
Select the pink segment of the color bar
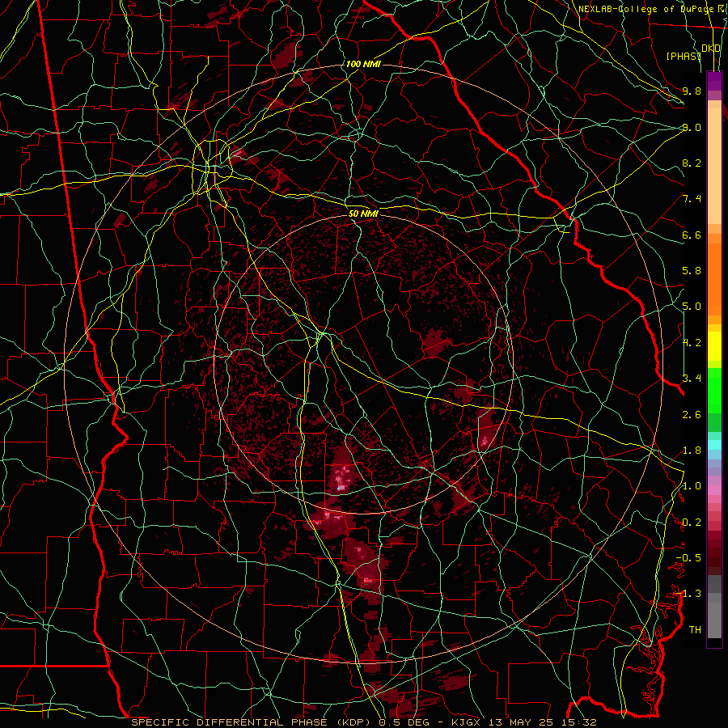[x=714, y=490]
